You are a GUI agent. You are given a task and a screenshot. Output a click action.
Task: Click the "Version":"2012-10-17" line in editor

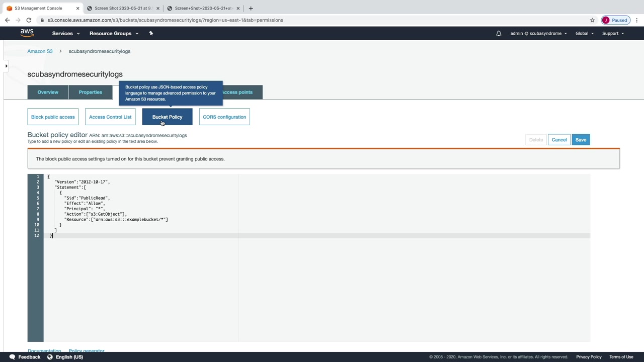coord(82,182)
